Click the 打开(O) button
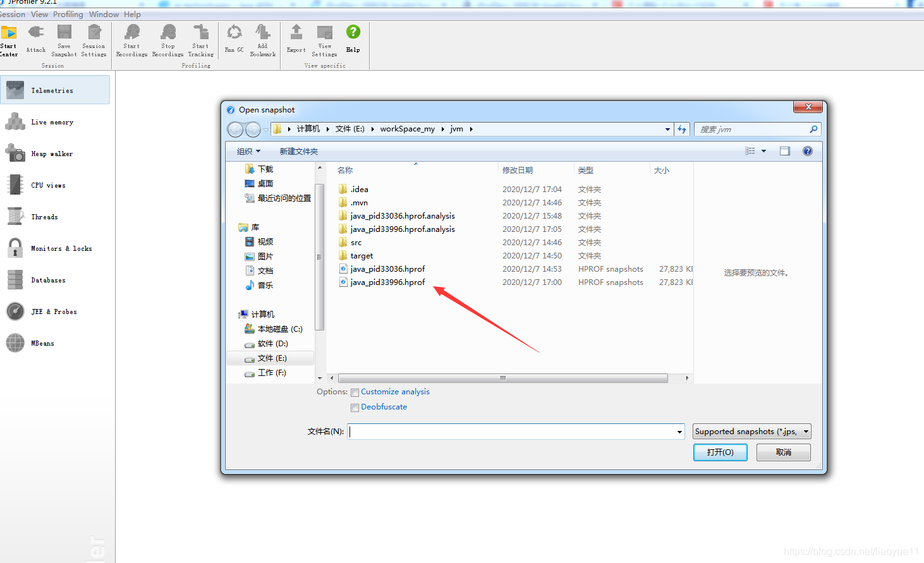The width and height of the screenshot is (924, 563). coord(720,452)
